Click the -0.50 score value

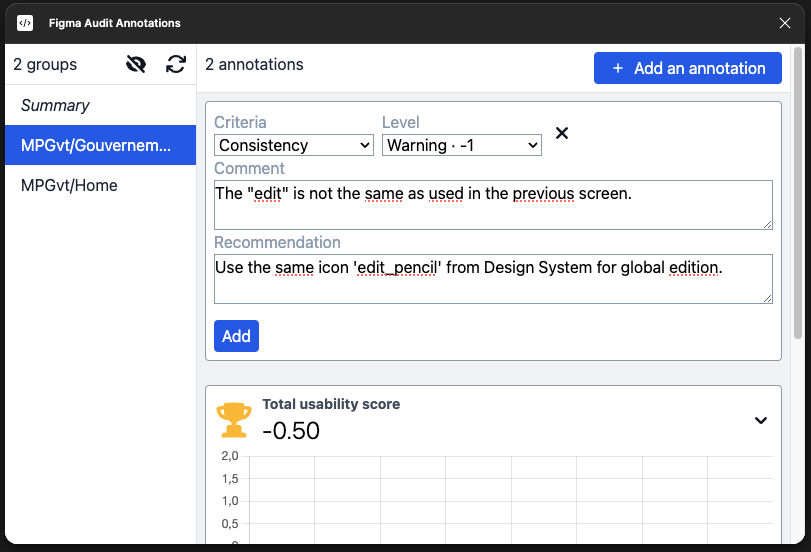291,431
